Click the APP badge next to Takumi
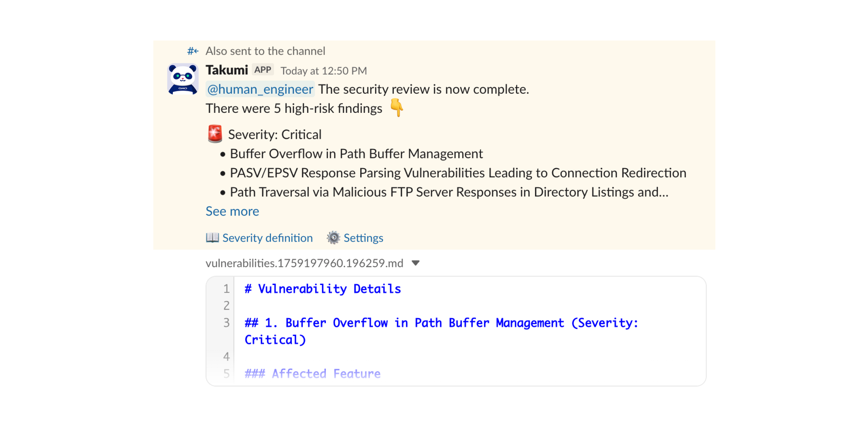This screenshot has width=868, height=434. 264,69
